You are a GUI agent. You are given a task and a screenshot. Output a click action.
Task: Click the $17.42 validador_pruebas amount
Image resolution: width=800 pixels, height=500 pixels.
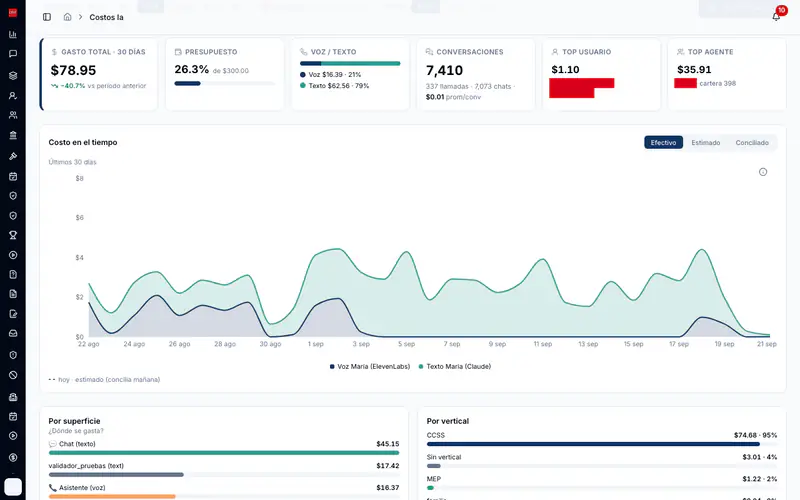click(x=388, y=466)
